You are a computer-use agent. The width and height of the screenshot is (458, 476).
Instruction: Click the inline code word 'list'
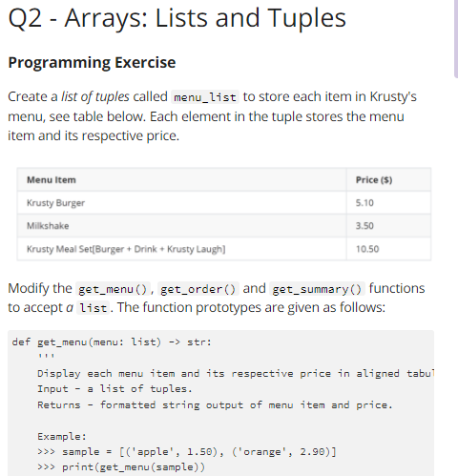click(94, 308)
